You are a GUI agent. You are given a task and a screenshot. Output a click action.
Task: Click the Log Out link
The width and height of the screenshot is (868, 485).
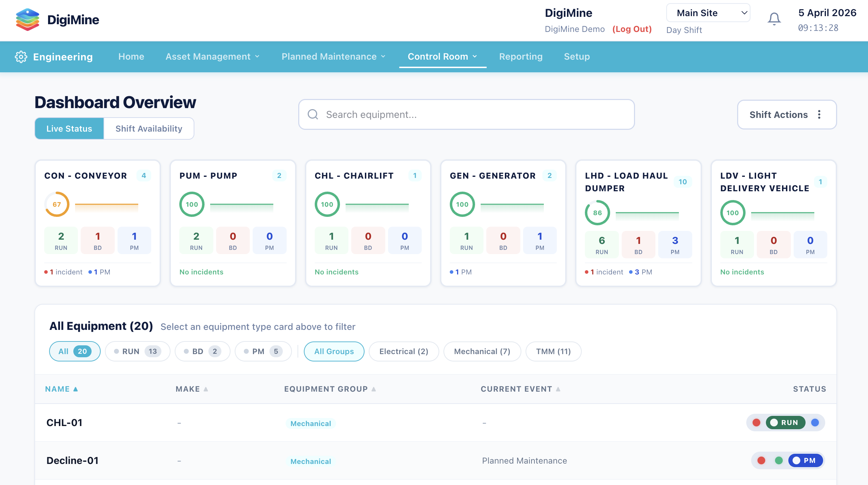point(632,29)
